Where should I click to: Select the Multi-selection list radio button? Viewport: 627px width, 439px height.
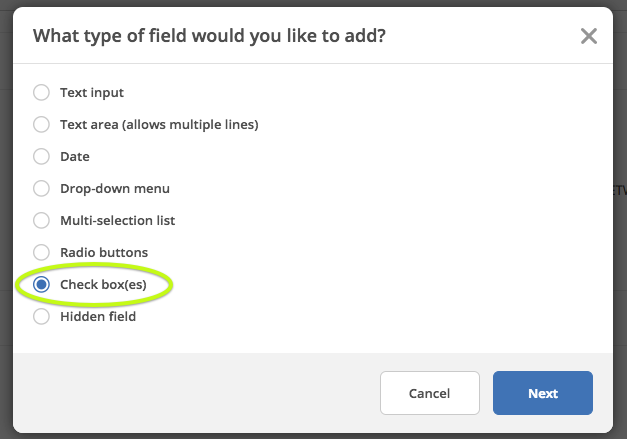41,220
